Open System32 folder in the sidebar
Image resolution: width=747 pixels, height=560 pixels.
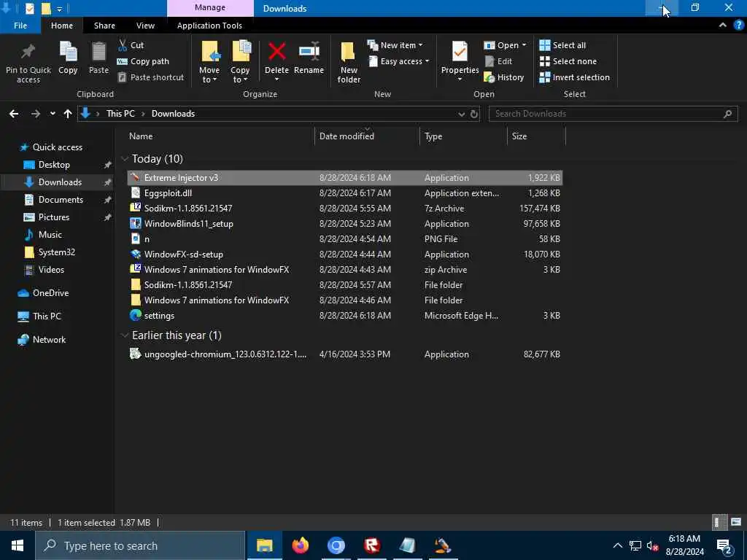point(57,252)
